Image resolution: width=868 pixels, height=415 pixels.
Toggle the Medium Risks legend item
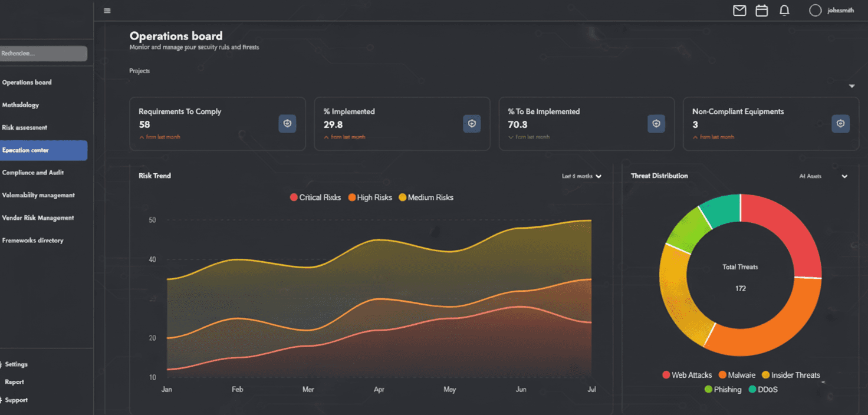pyautogui.click(x=426, y=197)
